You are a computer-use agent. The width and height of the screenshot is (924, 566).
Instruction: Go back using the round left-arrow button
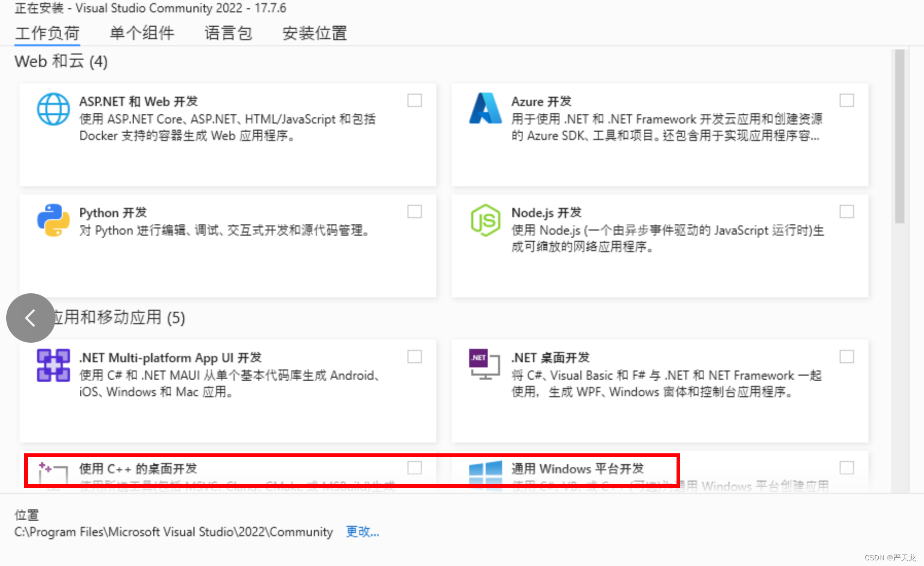tap(31, 318)
